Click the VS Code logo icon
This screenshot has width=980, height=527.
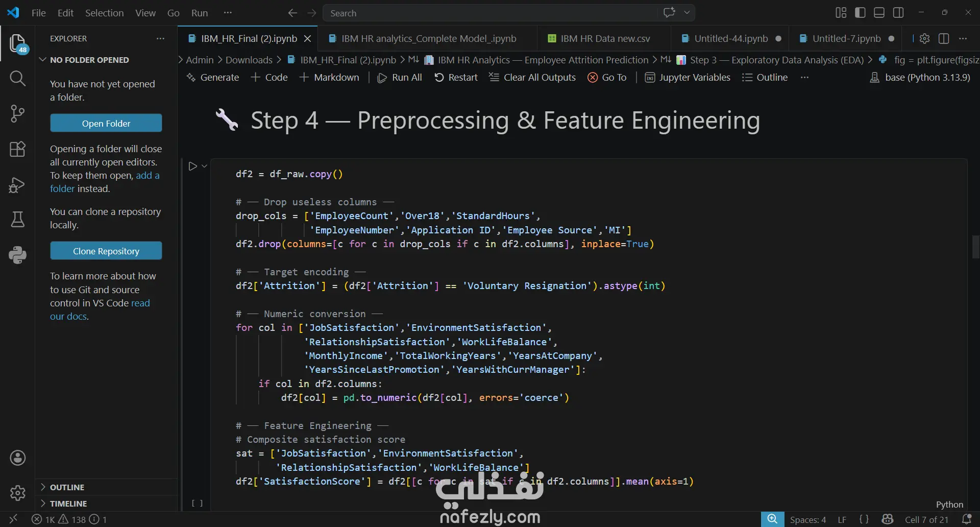[x=13, y=13]
